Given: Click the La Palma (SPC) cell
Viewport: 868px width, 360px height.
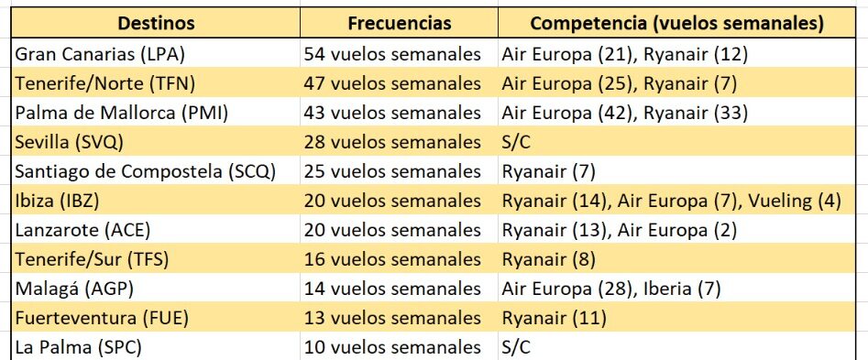Looking at the screenshot, I should (156, 346).
